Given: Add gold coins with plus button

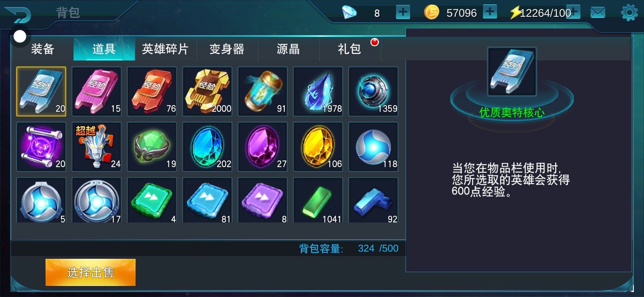Looking at the screenshot, I should [490, 12].
